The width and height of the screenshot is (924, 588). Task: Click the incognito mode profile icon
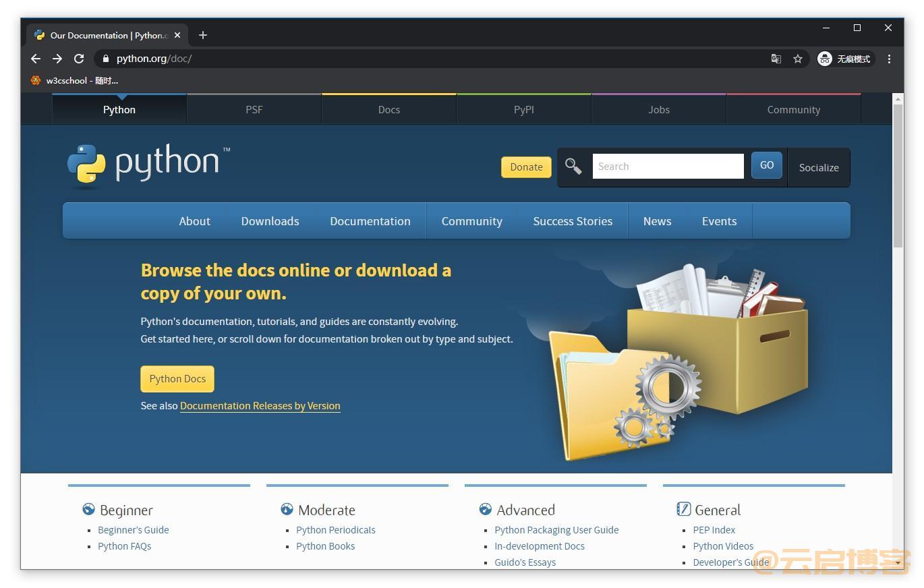click(x=825, y=59)
